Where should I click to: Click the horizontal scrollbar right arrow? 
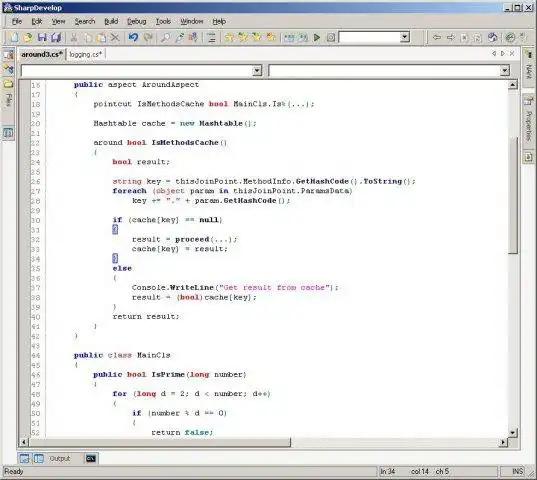[x=503, y=442]
